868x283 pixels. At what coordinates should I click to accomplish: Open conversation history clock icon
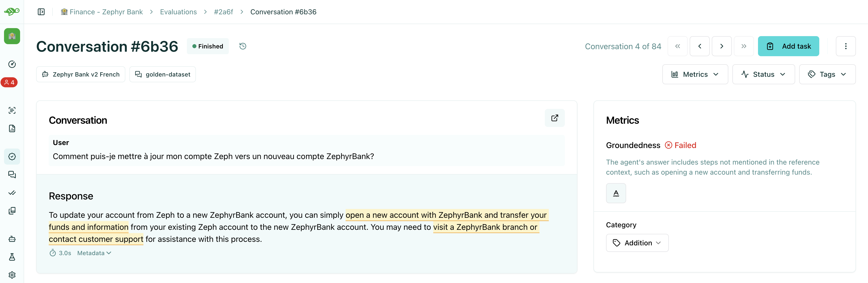(x=243, y=46)
